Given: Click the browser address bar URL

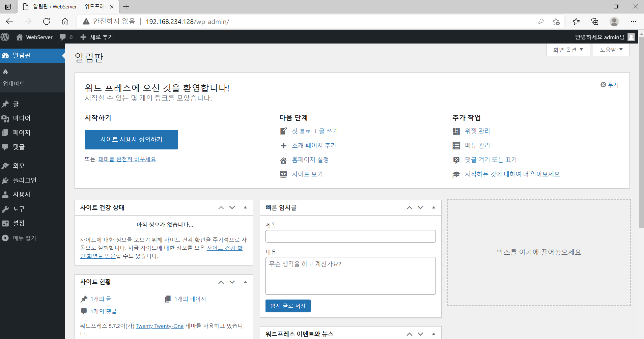Looking at the screenshot, I should [x=187, y=22].
